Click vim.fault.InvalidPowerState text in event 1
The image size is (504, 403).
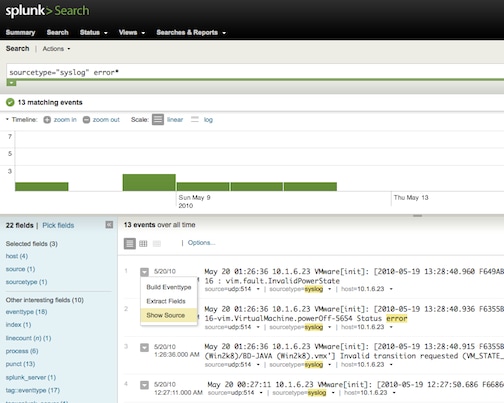pos(283,281)
